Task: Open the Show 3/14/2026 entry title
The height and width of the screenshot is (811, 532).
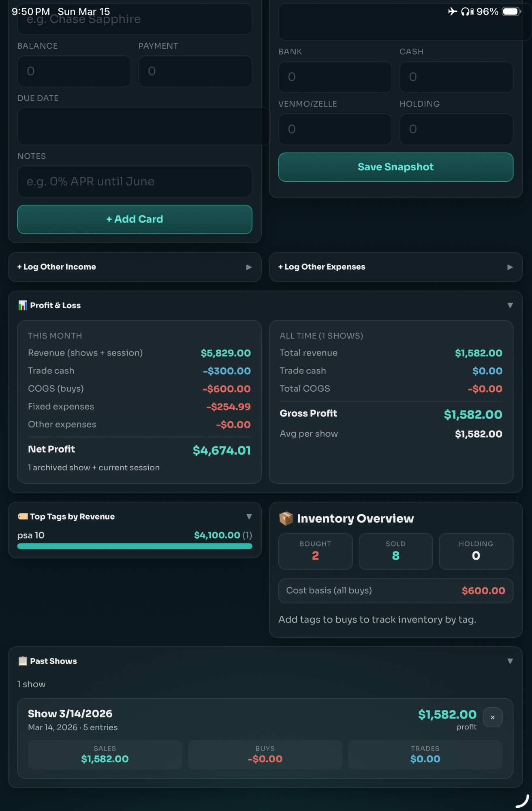Action: coord(70,714)
